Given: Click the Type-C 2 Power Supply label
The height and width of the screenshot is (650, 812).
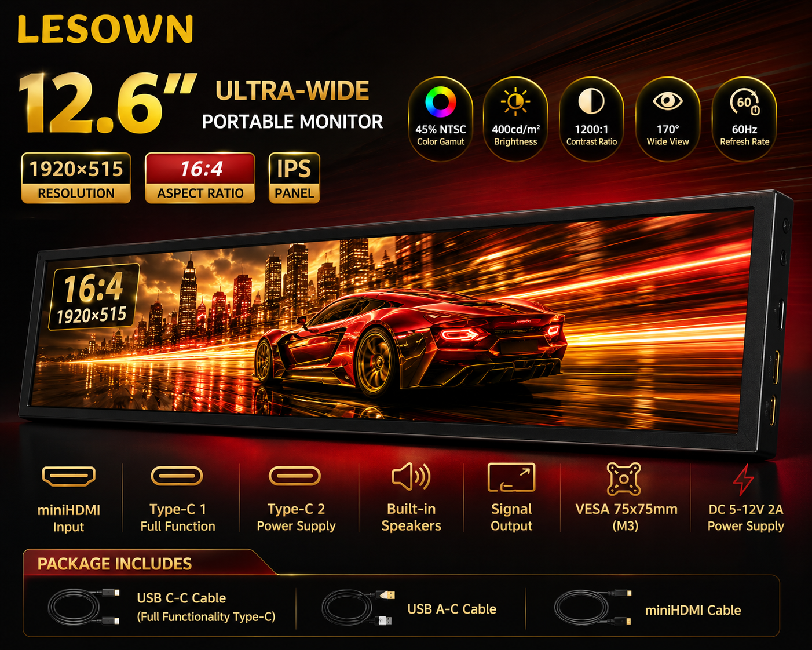Looking at the screenshot, I should [x=296, y=517].
